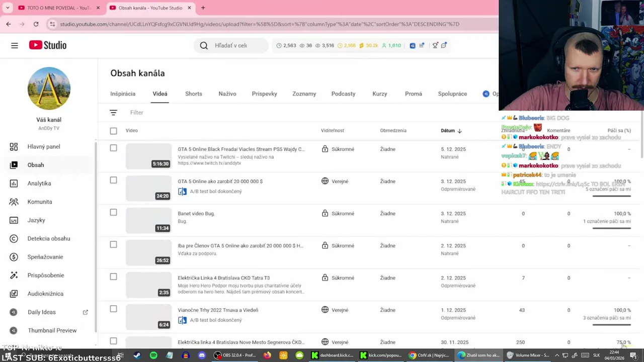The image size is (644, 362).
Task: Open Discord from the taskbar
Action: (x=202, y=355)
